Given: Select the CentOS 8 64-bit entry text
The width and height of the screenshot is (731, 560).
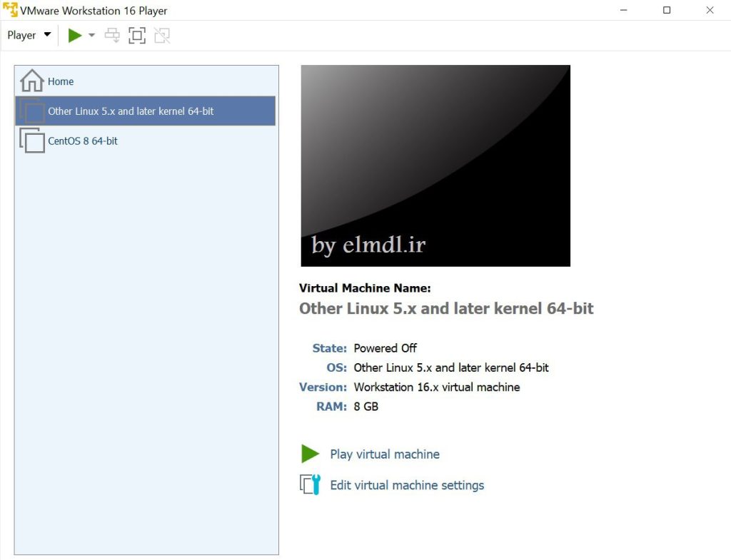Looking at the screenshot, I should 83,141.
